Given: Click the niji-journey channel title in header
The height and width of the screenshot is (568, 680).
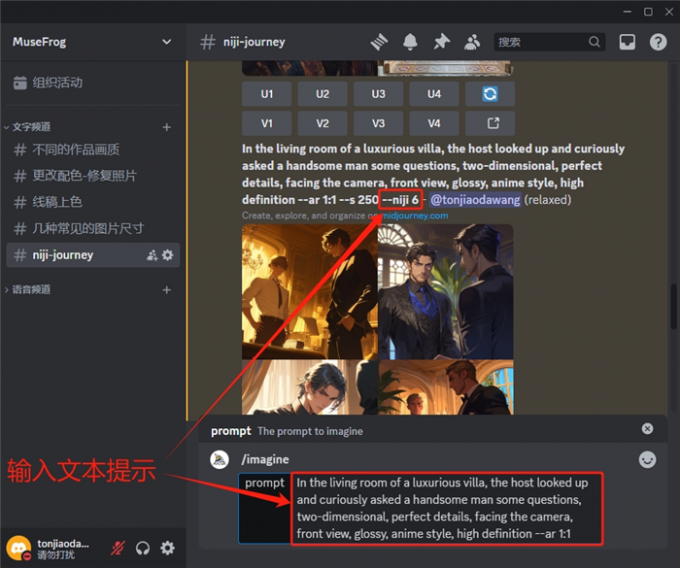Looking at the screenshot, I should coord(254,42).
